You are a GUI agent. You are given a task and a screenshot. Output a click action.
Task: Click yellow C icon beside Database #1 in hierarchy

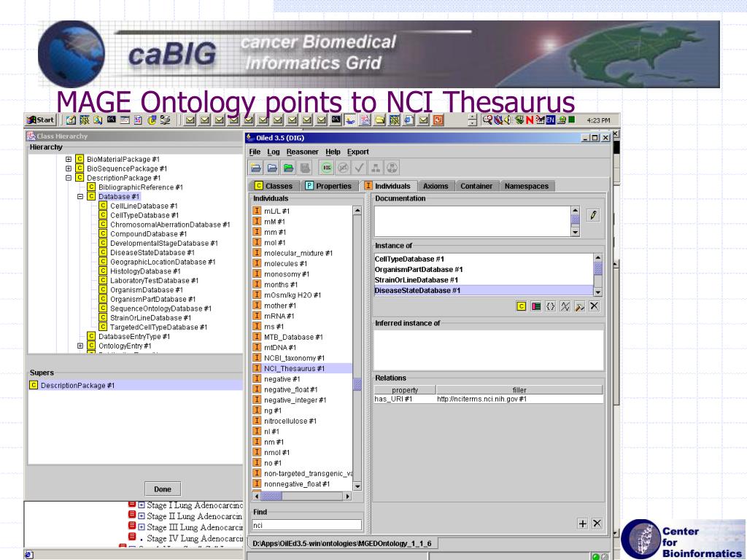(91, 196)
